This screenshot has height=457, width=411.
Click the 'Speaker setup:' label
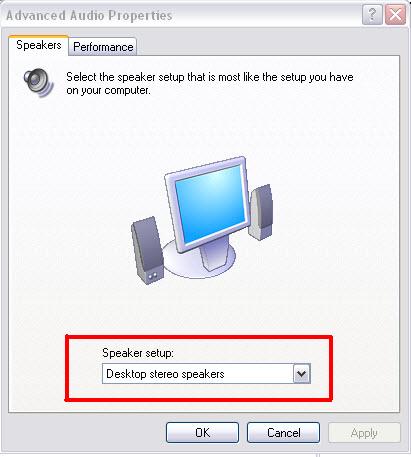click(138, 353)
